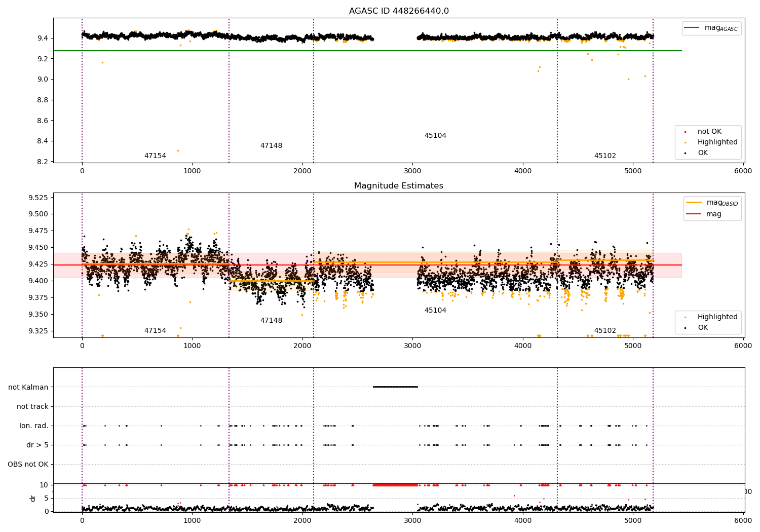Click x-tick 3000 under the AGASC plot
This screenshot has width=760, height=532.
coord(412,171)
